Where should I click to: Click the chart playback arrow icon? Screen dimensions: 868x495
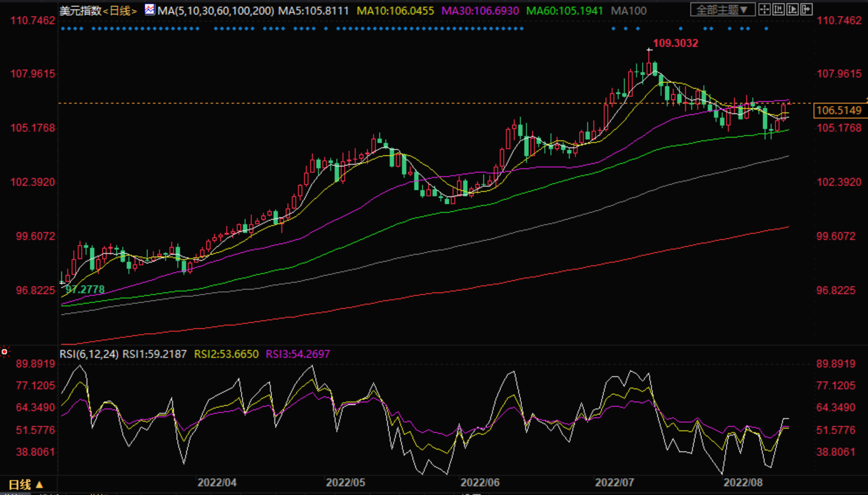pyautogui.click(x=792, y=9)
